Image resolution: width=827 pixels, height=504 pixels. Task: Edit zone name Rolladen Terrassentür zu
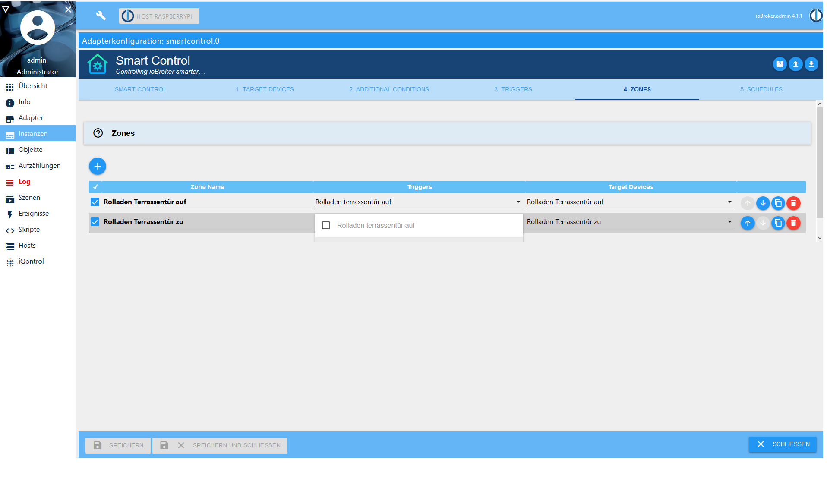coord(207,222)
